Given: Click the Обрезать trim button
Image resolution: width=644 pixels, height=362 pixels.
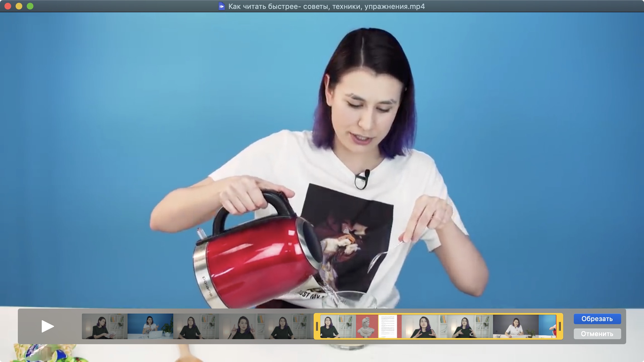Looking at the screenshot, I should click(597, 319).
